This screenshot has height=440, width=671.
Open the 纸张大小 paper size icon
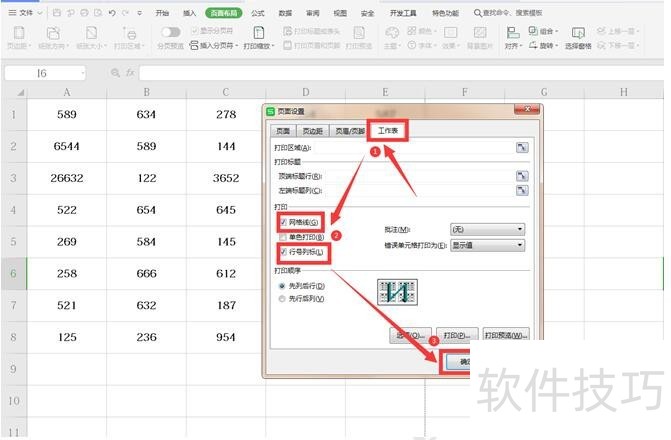tap(91, 33)
